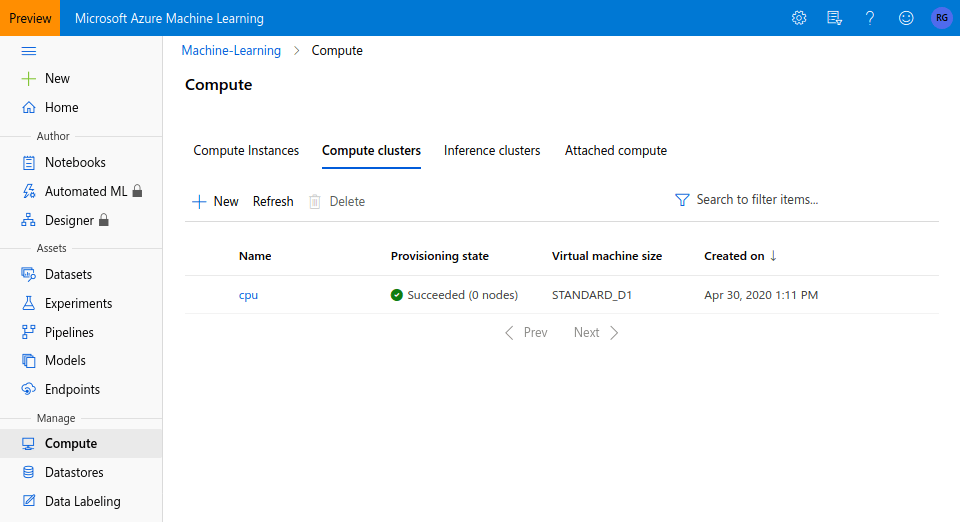
Task: Click the Experiments flask icon
Action: (29, 304)
